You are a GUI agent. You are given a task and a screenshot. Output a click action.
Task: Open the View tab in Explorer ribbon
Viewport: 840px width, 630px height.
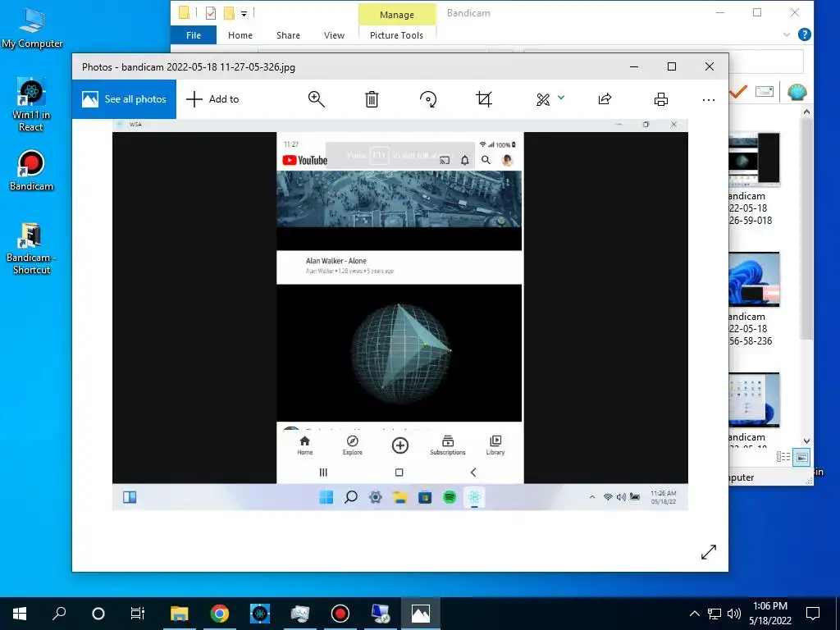(335, 35)
